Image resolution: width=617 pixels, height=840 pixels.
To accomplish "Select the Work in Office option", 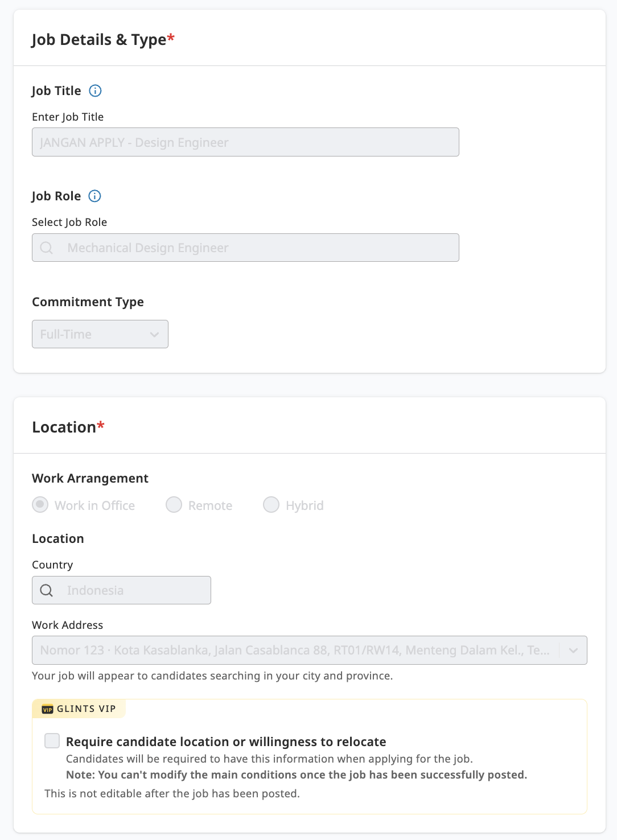I will click(x=40, y=505).
